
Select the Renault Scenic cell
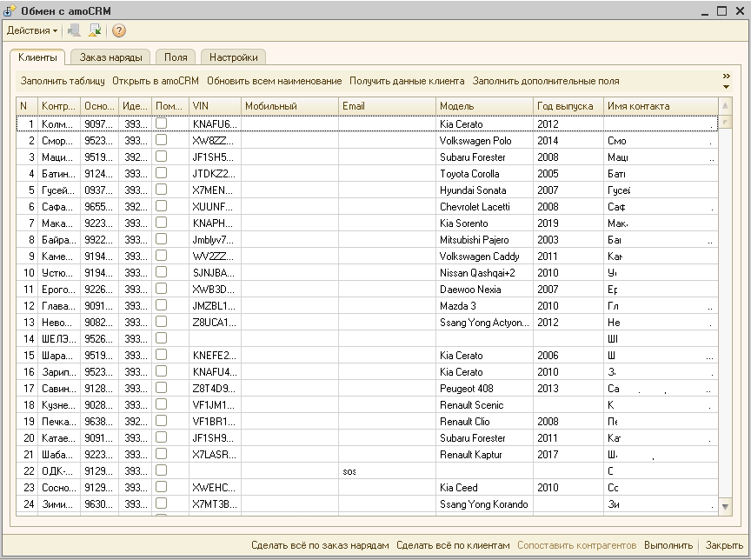[484, 405]
